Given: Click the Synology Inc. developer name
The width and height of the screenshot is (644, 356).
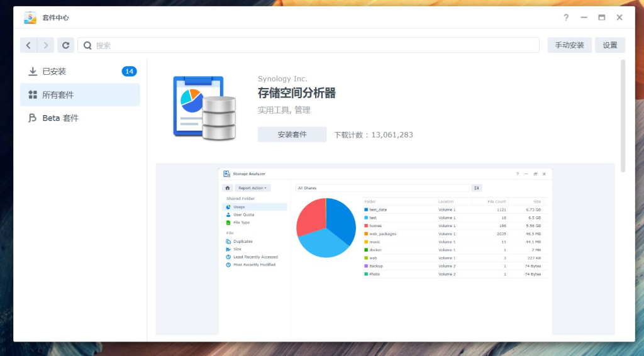Looking at the screenshot, I should [282, 79].
